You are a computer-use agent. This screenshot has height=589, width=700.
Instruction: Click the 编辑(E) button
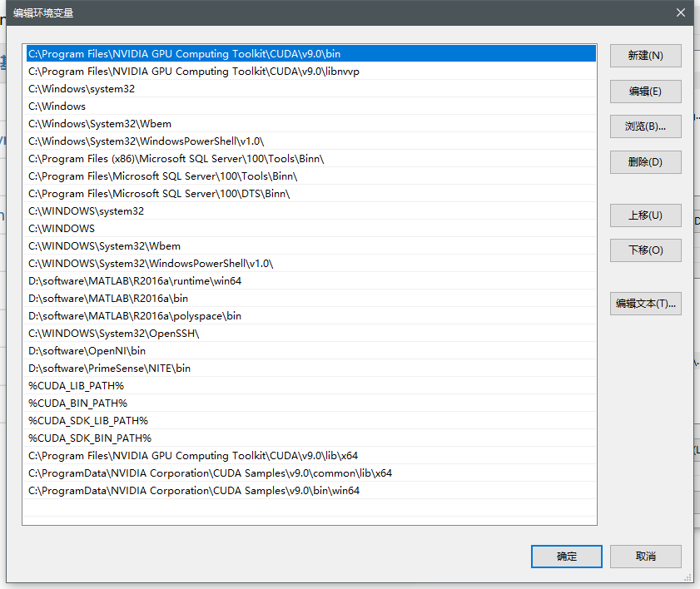click(646, 92)
